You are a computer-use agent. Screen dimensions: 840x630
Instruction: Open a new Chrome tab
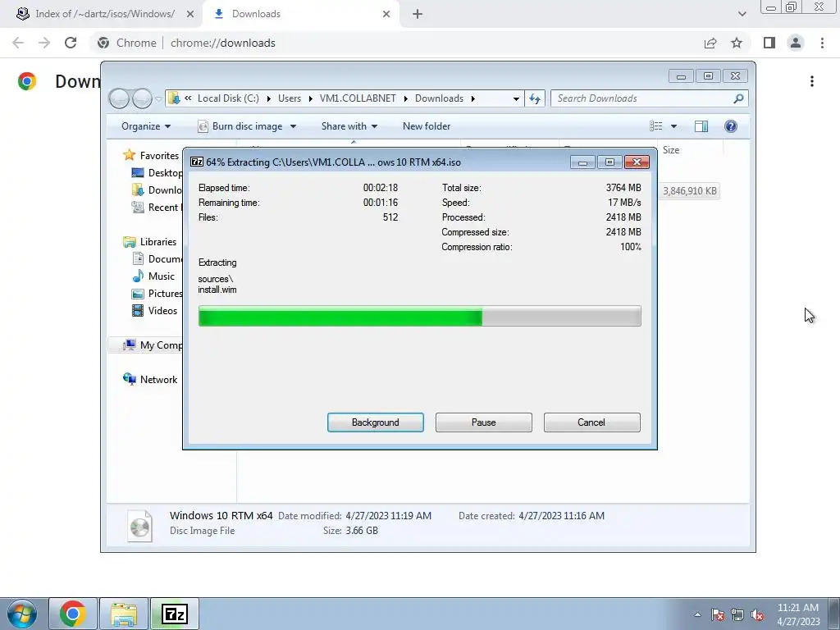click(418, 14)
